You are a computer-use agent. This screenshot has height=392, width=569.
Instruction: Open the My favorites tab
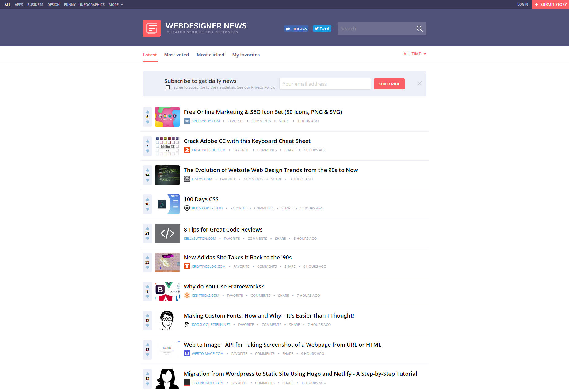pyautogui.click(x=246, y=55)
